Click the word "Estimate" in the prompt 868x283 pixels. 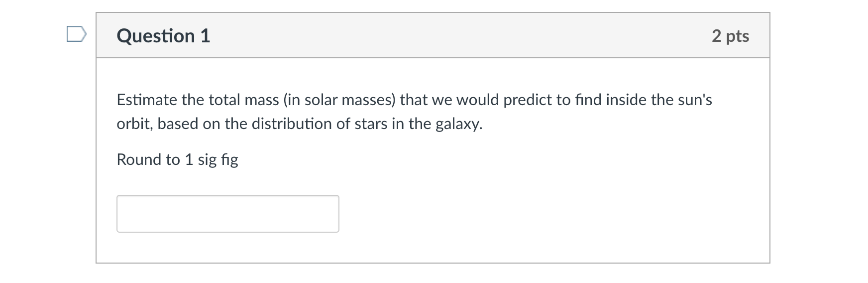147,100
